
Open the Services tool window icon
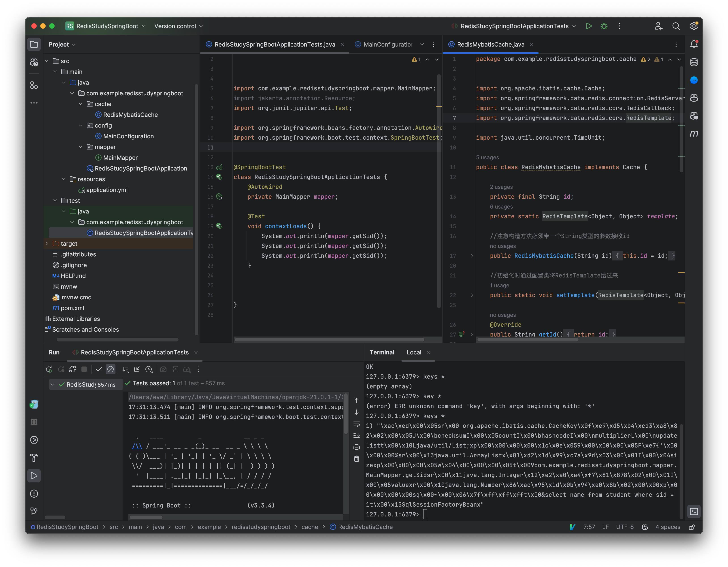click(x=34, y=440)
